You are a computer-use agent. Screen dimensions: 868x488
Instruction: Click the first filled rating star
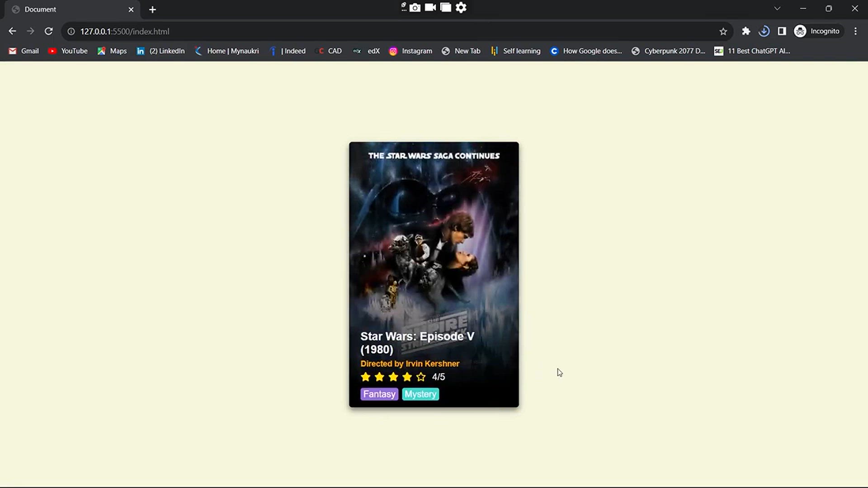pyautogui.click(x=366, y=377)
